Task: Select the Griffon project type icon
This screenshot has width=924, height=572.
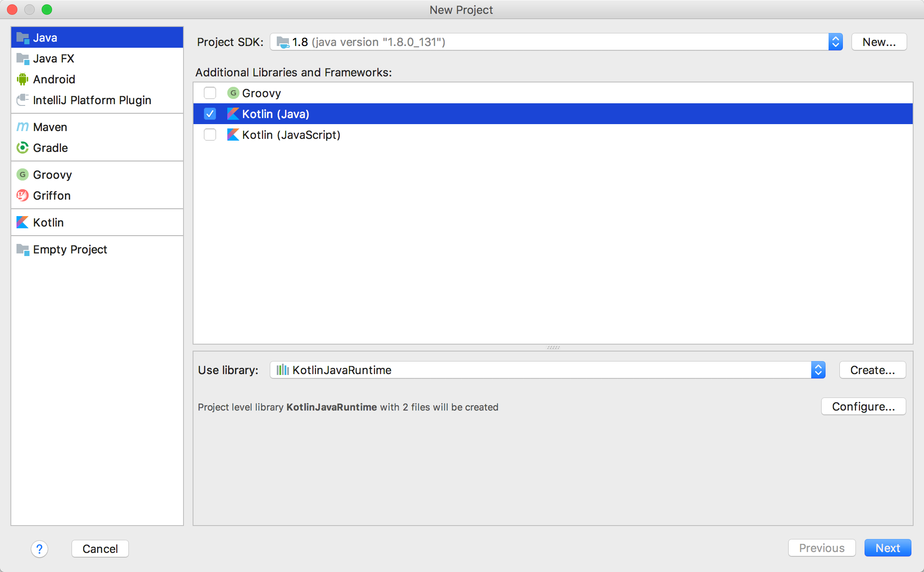Action: pos(23,196)
